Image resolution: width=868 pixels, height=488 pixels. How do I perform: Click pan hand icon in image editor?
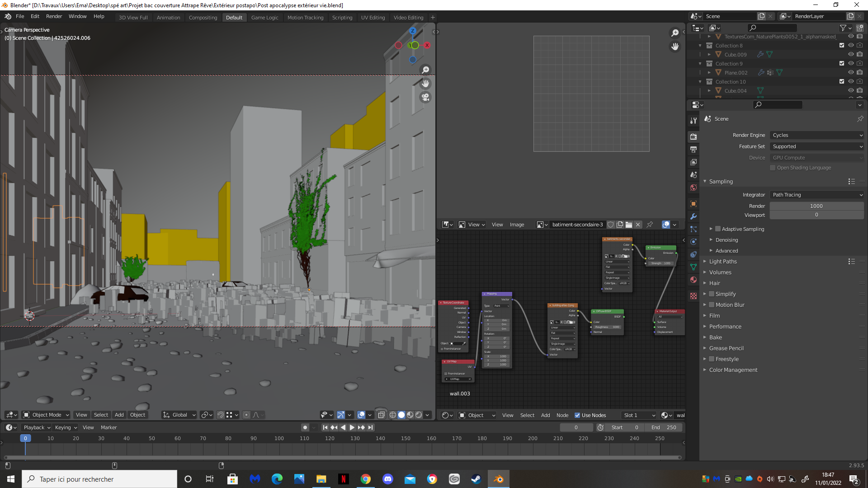pyautogui.click(x=675, y=47)
